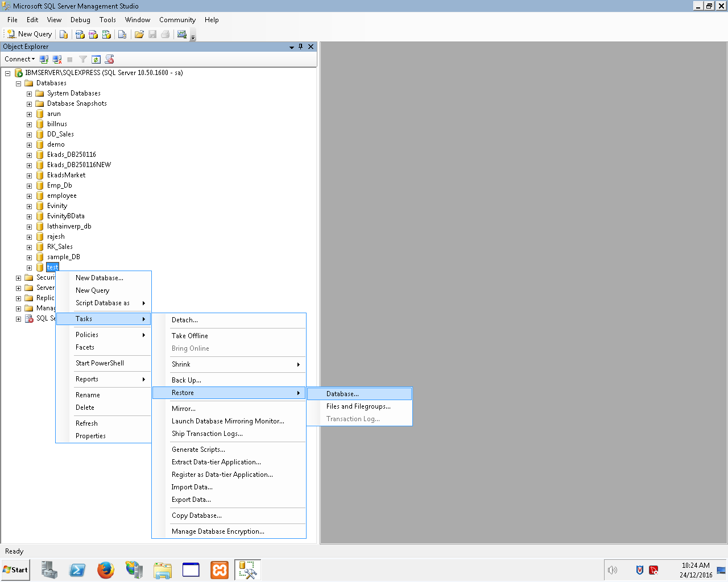
Task: Open Script Database as submenu
Action: [104, 303]
